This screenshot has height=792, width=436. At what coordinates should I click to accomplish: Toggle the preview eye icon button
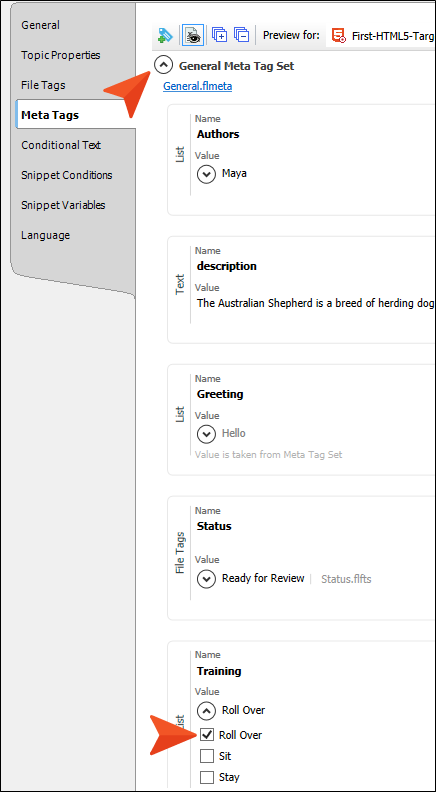(192, 35)
